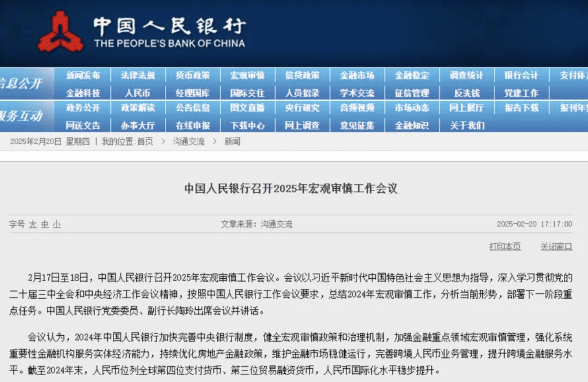Image resolution: width=588 pixels, height=382 pixels.
Task: Click the date text 2025年2月20日 星期四
Action: tap(50, 142)
